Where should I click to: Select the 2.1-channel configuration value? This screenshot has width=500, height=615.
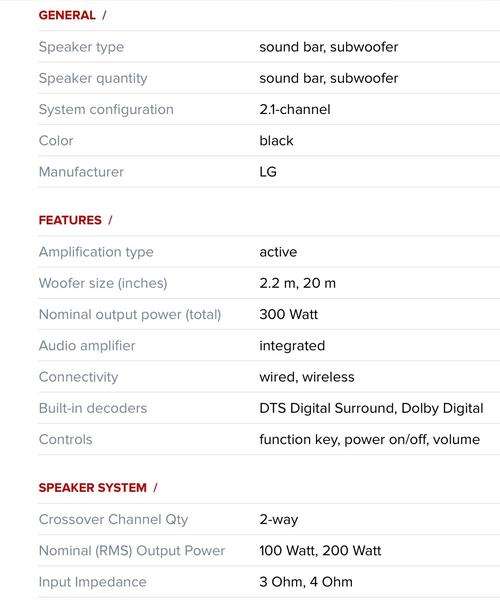click(295, 109)
